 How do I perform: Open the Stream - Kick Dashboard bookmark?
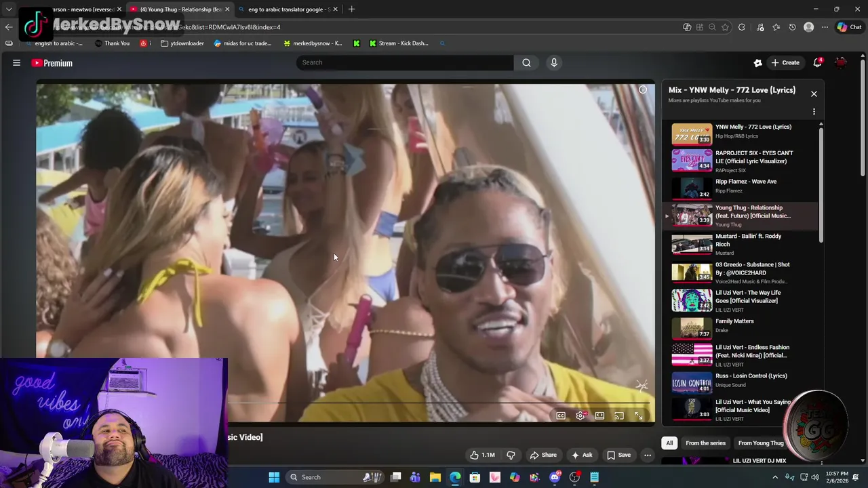[399, 43]
